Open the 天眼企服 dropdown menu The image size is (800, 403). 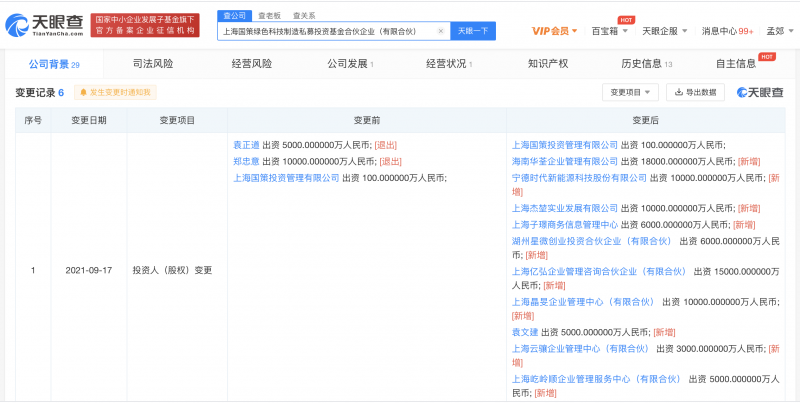(664, 31)
